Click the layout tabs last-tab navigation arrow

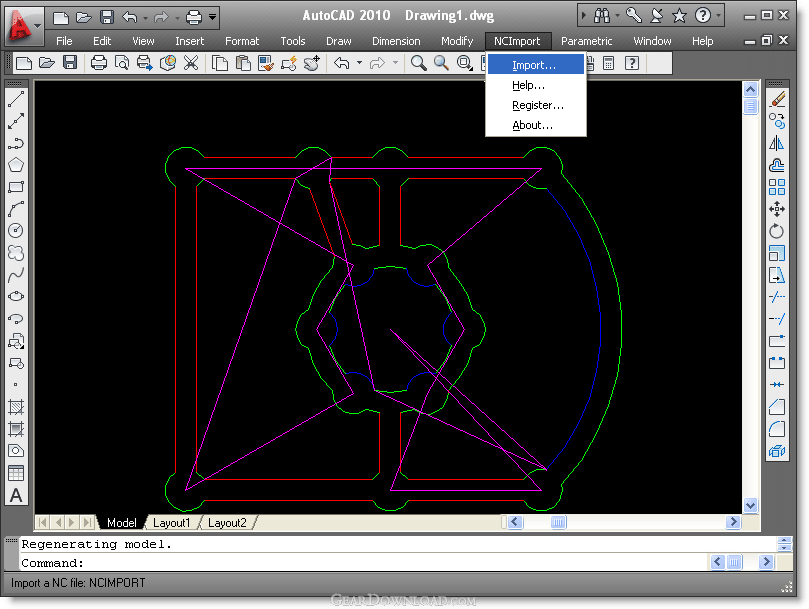(x=87, y=522)
